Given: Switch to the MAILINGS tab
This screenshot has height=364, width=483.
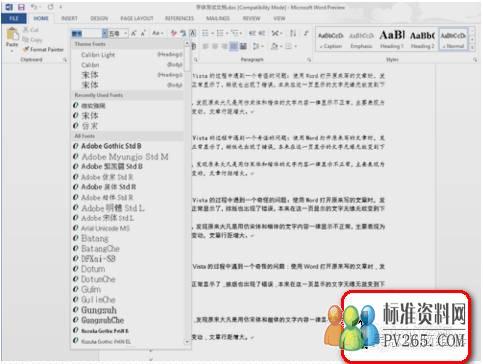Looking at the screenshot, I should tap(218, 18).
